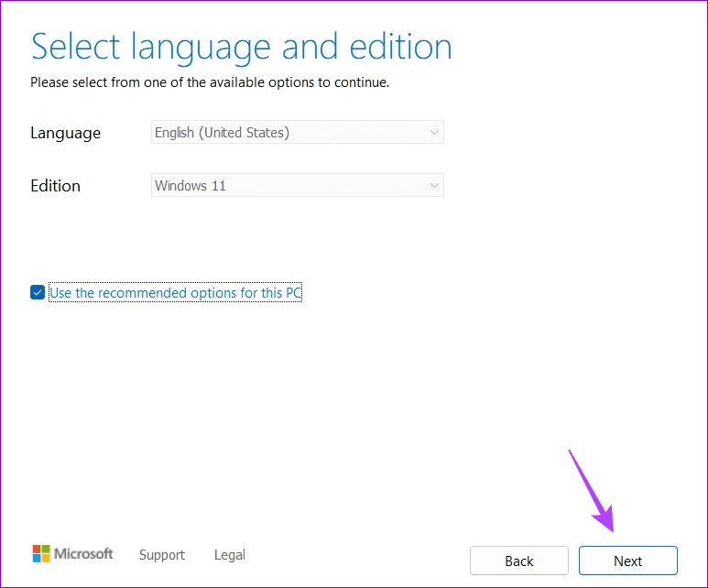This screenshot has width=708, height=588.
Task: Open the Language dropdown
Action: pos(297,132)
